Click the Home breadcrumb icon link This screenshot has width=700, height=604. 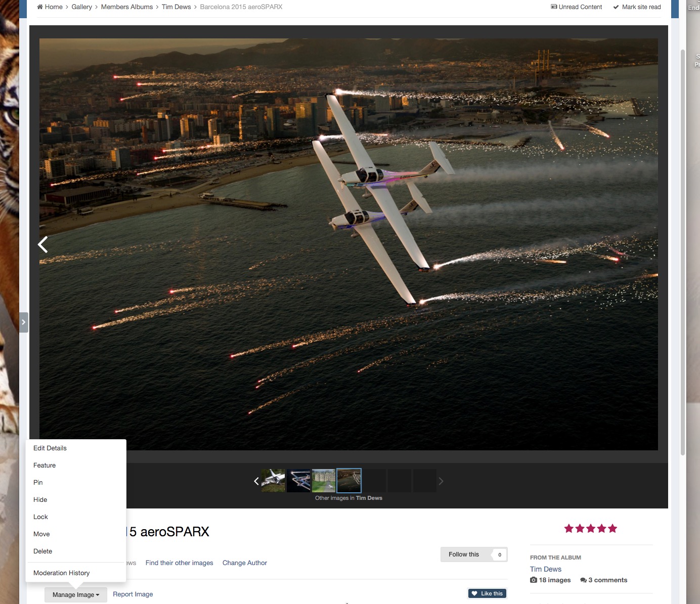50,7
